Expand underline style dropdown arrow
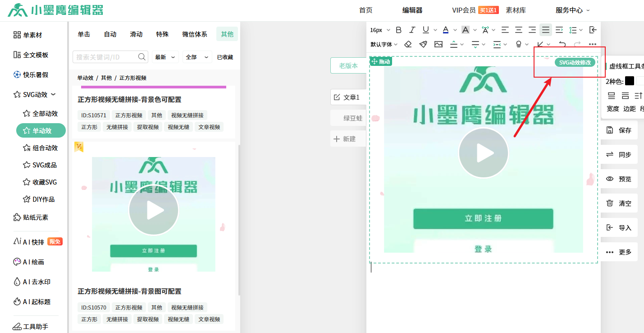This screenshot has width=644, height=333. [435, 30]
